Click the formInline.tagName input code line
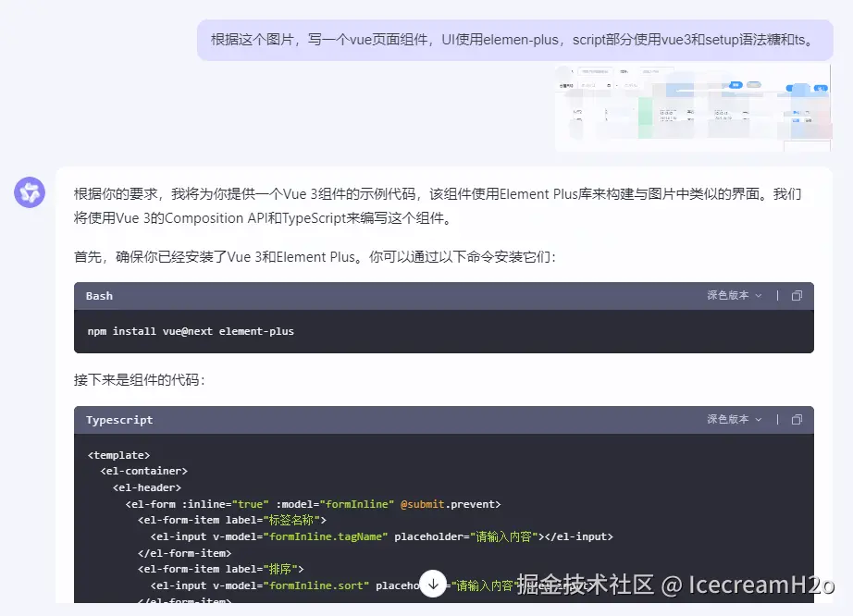 point(381,536)
